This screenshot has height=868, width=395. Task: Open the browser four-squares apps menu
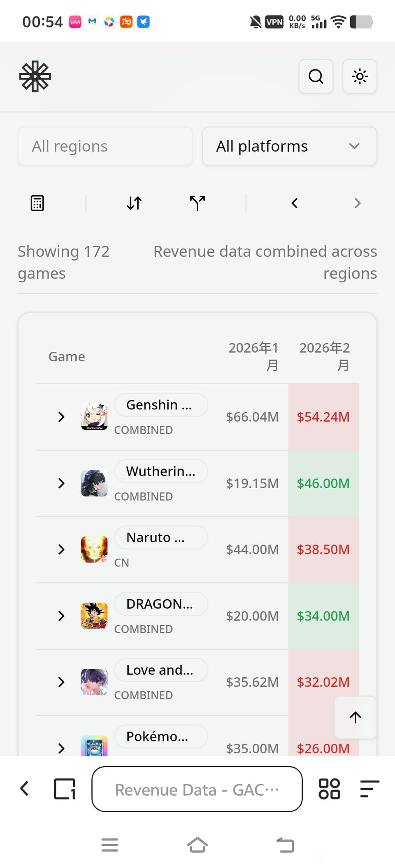tap(329, 789)
